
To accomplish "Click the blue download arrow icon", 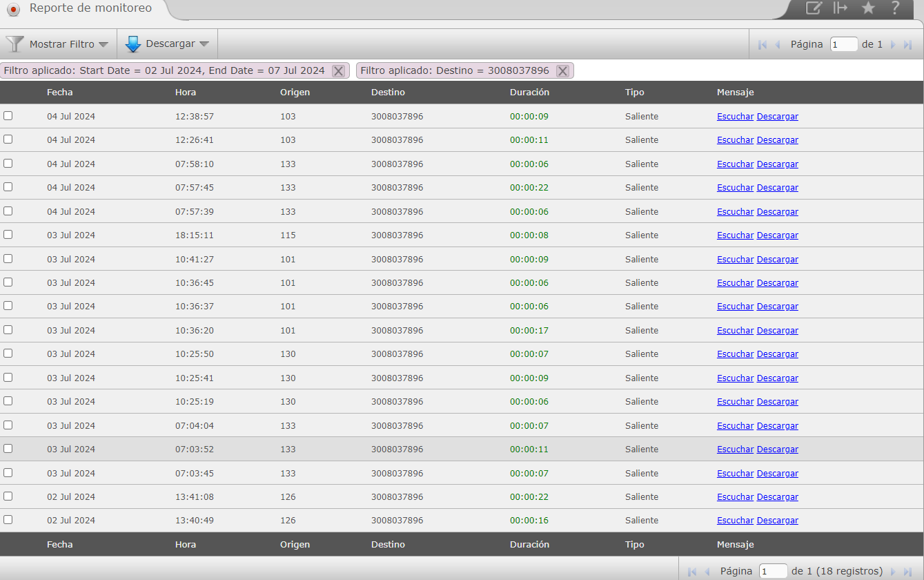I will coord(133,44).
